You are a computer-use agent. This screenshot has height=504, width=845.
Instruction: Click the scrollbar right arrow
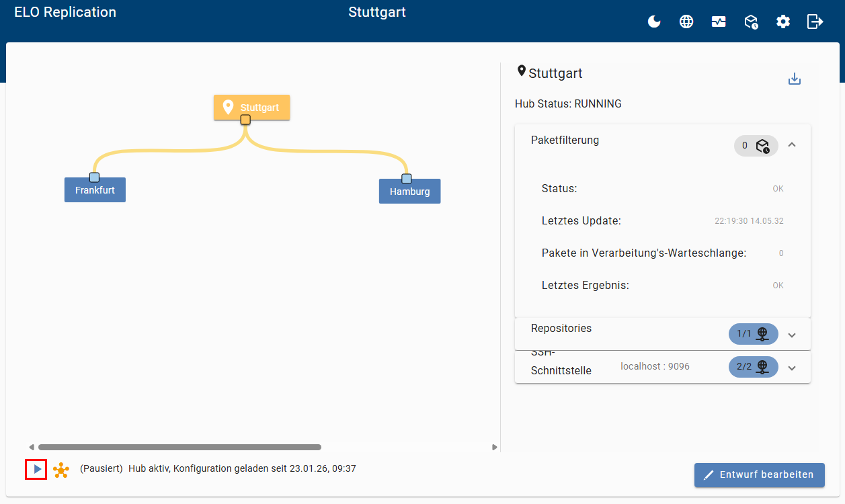pos(495,447)
